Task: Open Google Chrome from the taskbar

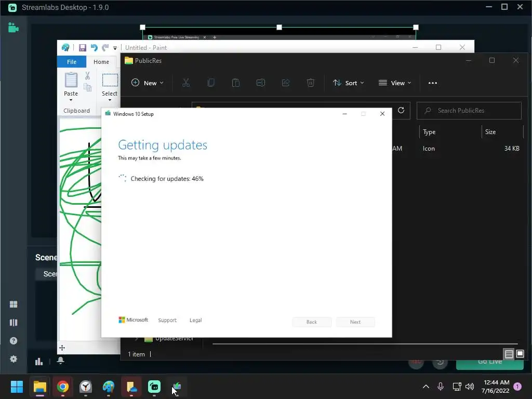Action: (62, 387)
